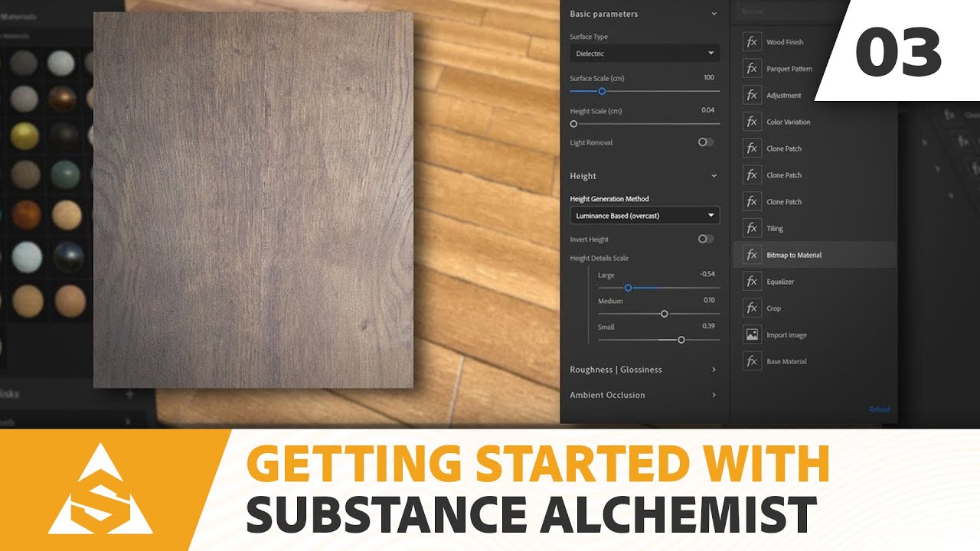
Task: Select the rusty orange sphere material thumbnail
Action: coord(26,215)
